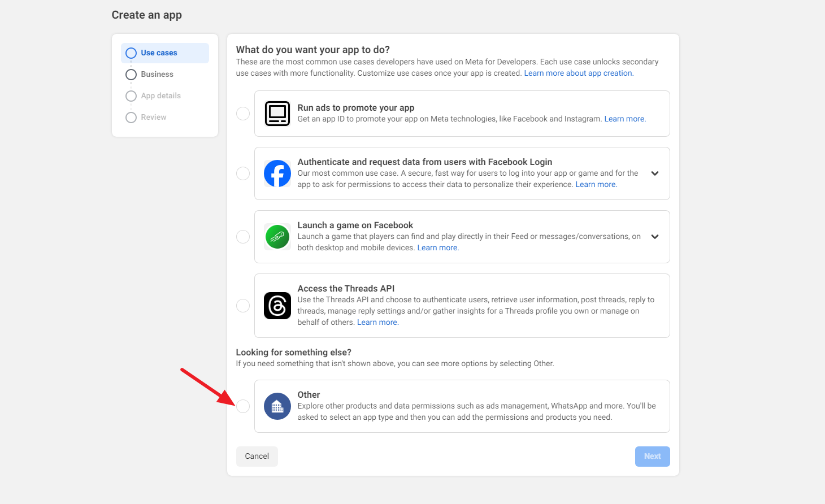Click the monitor icon for Run ads
Screen dimensions: 825x504
[277, 114]
